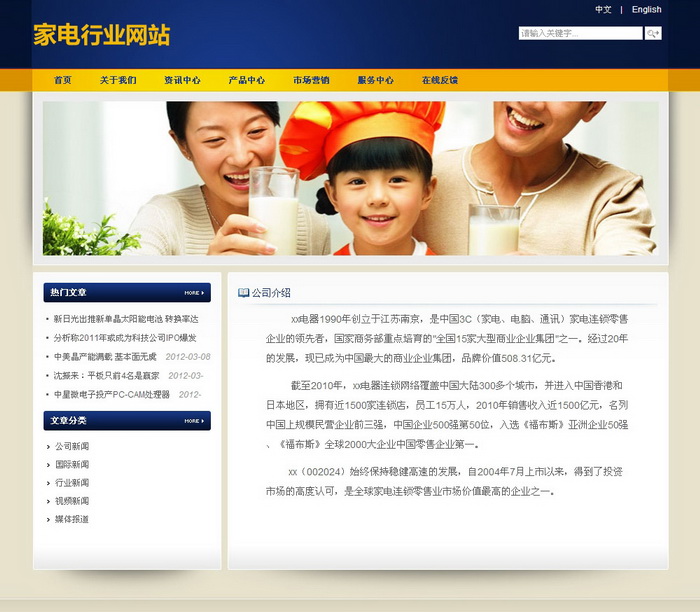
Task: Click the search magnifier icon button
Action: (653, 33)
